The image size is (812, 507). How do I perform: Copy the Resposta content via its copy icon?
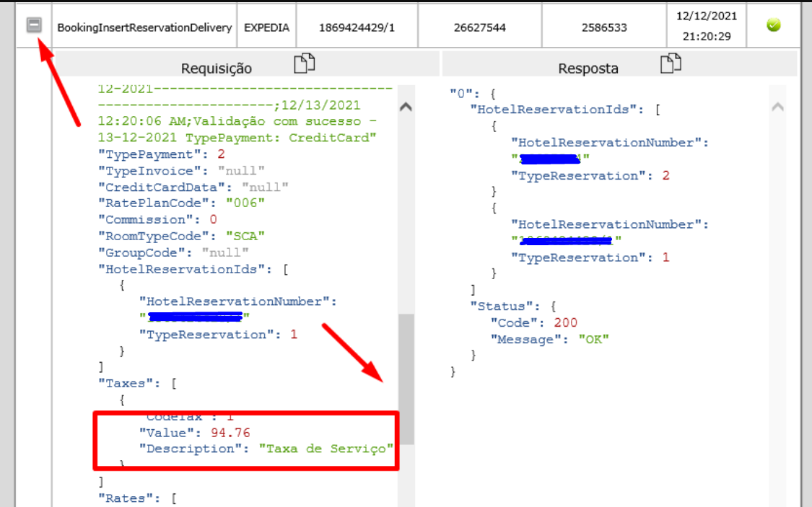coord(671,63)
